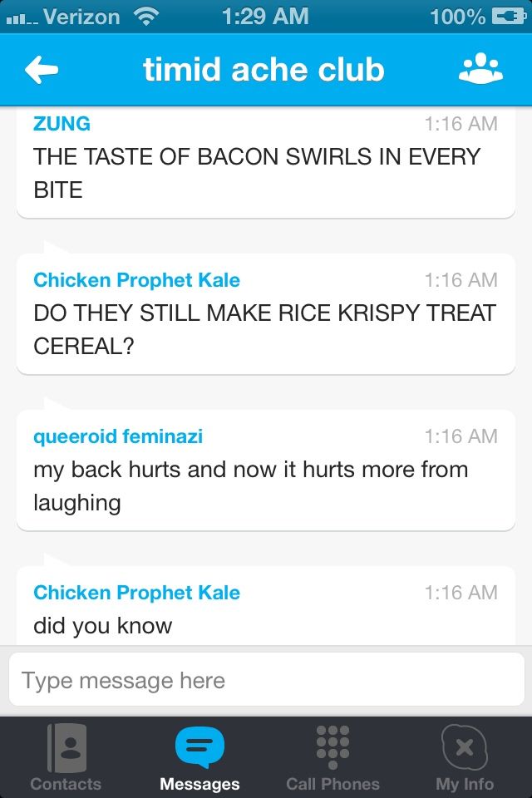
Task: Select the bacon swirls message bubble
Action: tap(257, 173)
